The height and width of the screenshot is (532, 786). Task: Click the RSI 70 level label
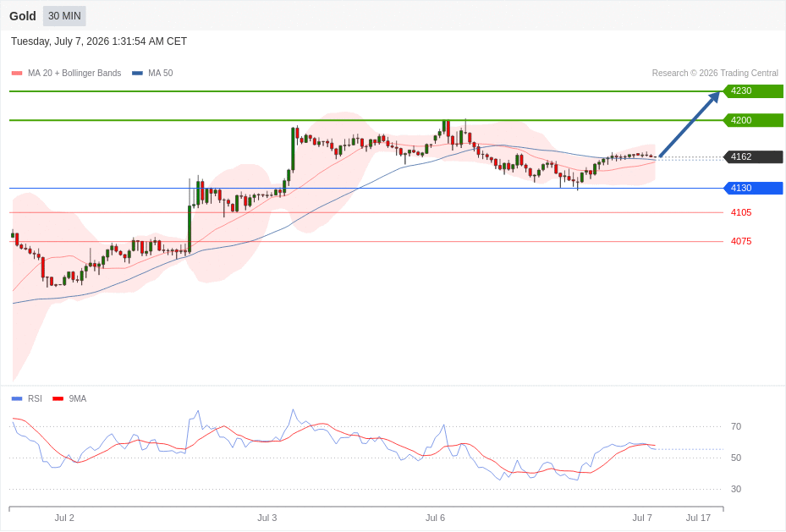pos(736,427)
